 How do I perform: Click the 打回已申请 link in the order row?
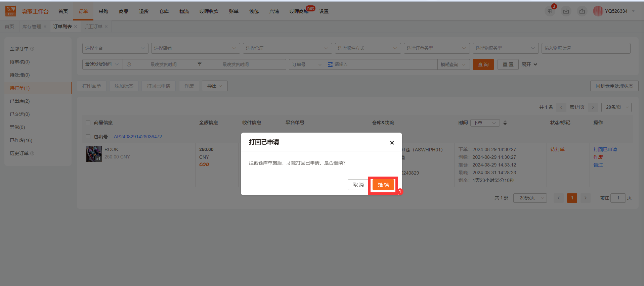pos(605,149)
